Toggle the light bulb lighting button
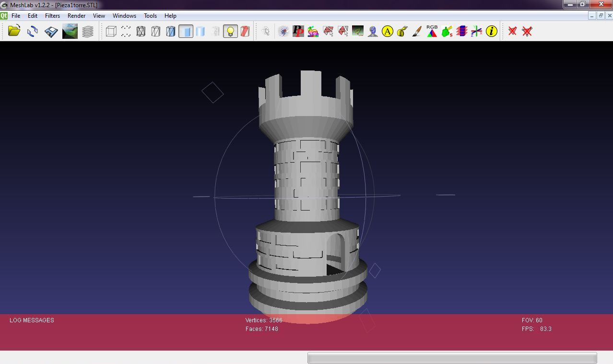The height and width of the screenshot is (364, 613). (230, 31)
